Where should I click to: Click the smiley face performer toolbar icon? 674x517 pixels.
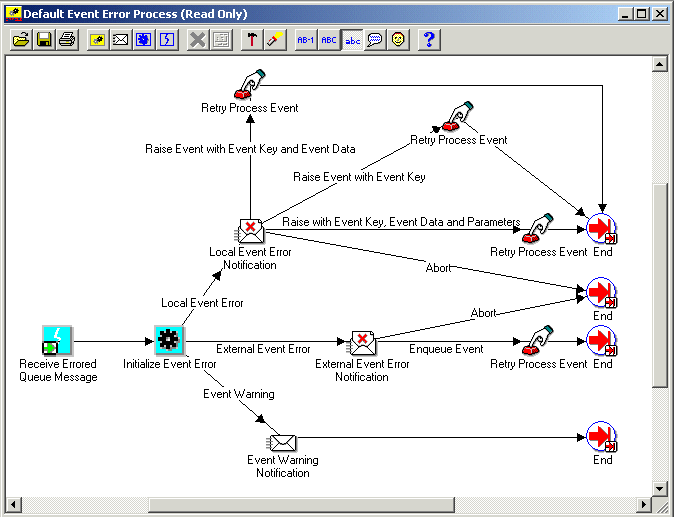click(397, 40)
